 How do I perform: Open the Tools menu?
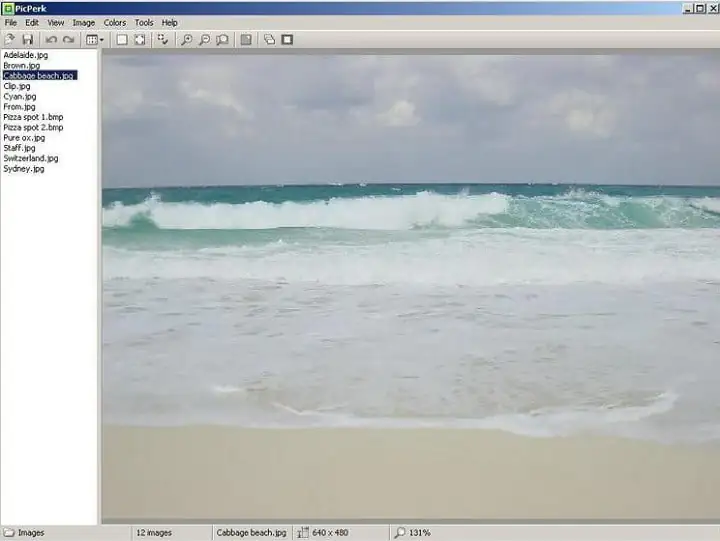(144, 22)
